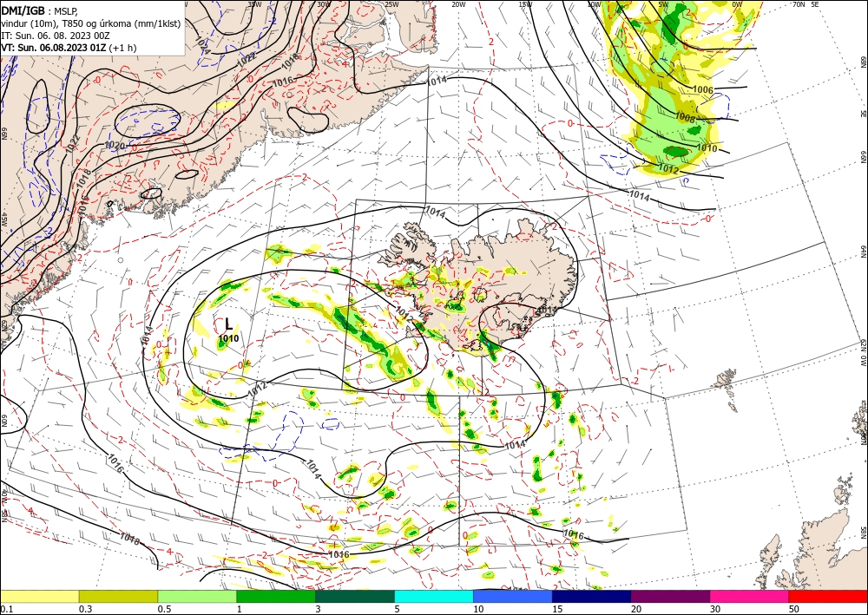Click the 'L' low pressure marker
Viewport: 868px width, 615px height.
click(228, 324)
